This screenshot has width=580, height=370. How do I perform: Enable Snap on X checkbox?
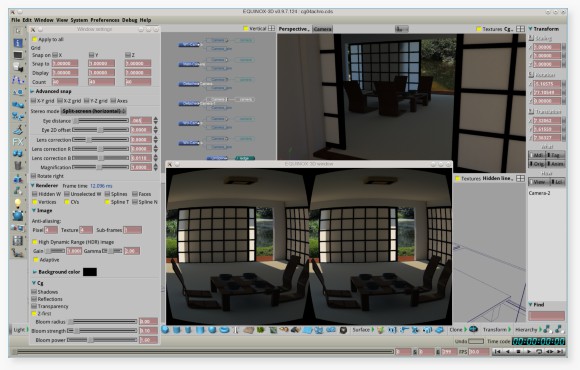click(x=55, y=55)
